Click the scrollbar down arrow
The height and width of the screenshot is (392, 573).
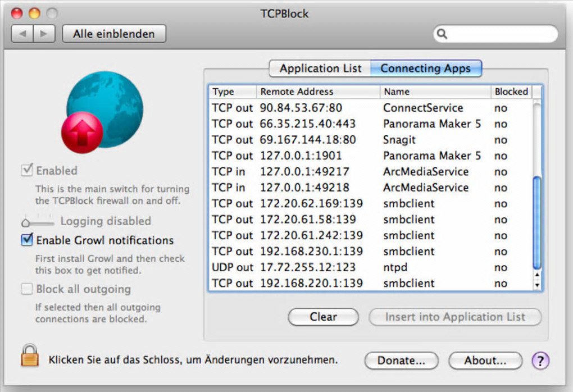[537, 285]
